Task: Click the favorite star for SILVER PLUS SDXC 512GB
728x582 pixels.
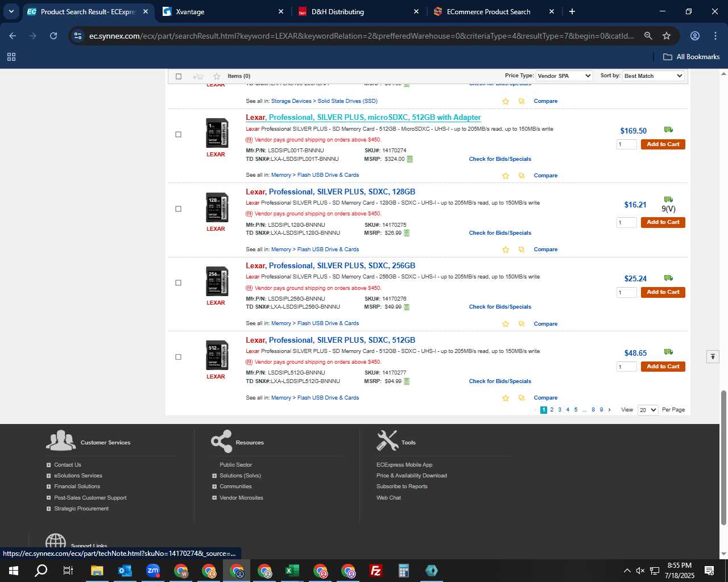Action: [506, 398]
